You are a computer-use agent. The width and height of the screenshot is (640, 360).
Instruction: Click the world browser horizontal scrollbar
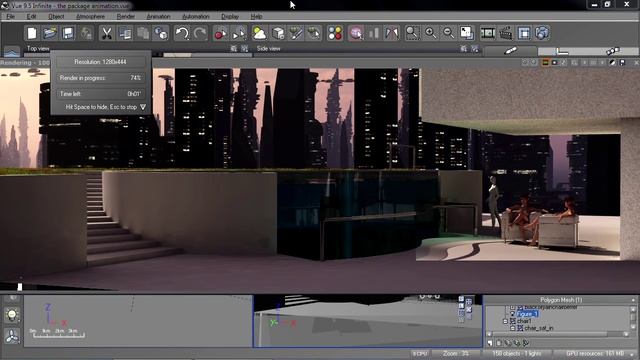pos(558,334)
